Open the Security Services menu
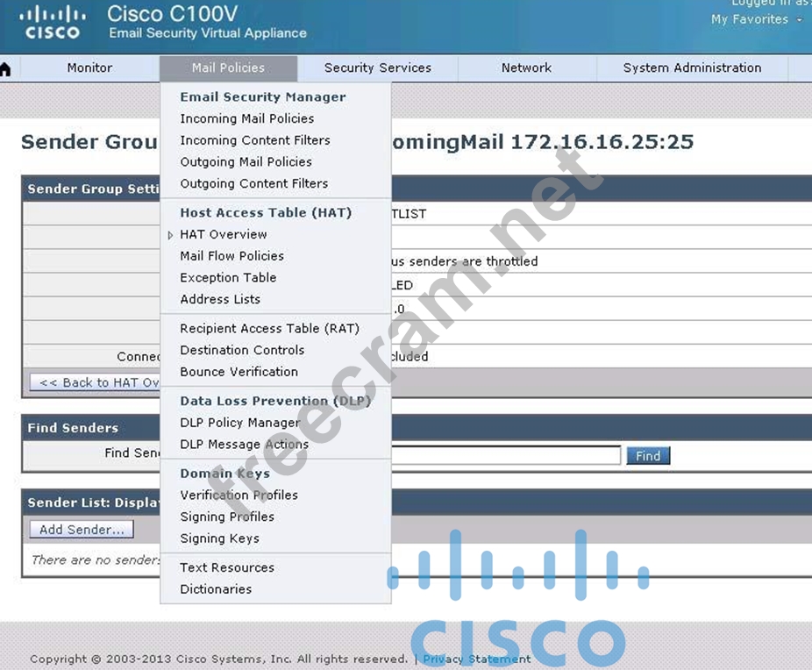Image resolution: width=812 pixels, height=670 pixels. [377, 68]
